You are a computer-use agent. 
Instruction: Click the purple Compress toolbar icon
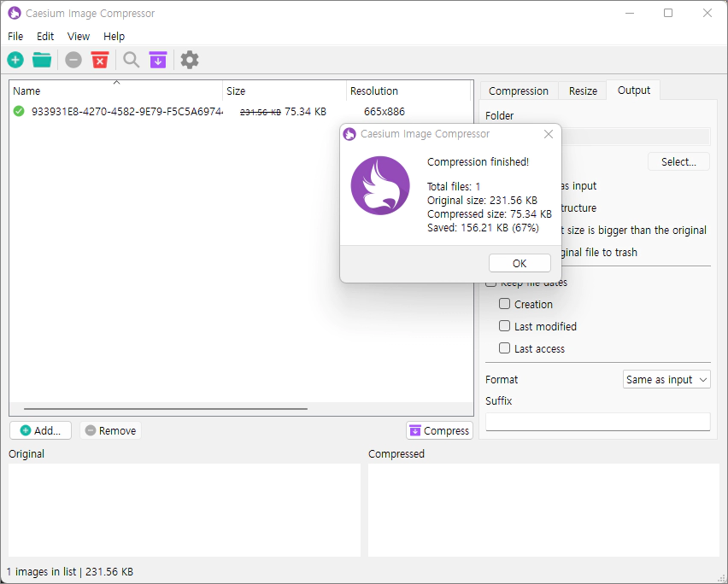click(x=158, y=60)
